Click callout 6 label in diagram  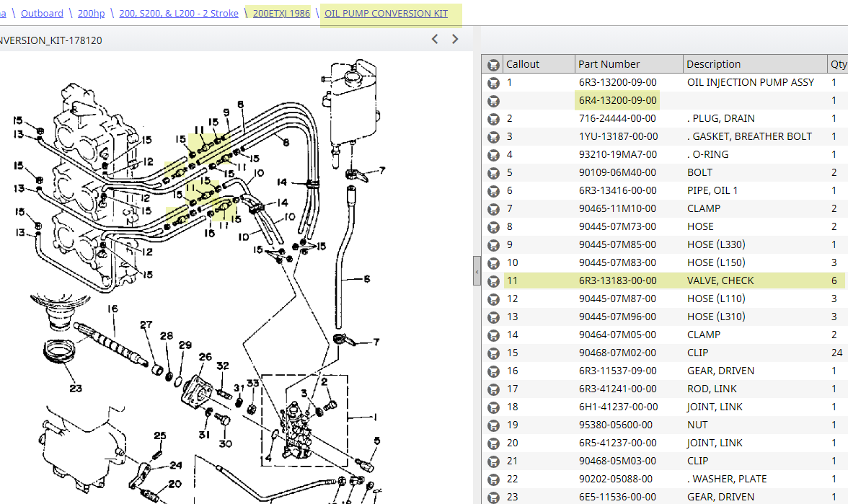(367, 279)
